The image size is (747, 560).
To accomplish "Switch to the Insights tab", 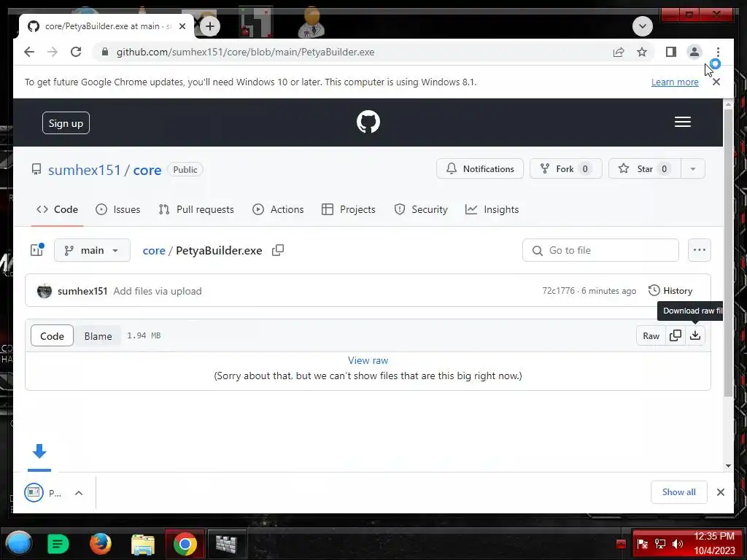I will point(492,209).
